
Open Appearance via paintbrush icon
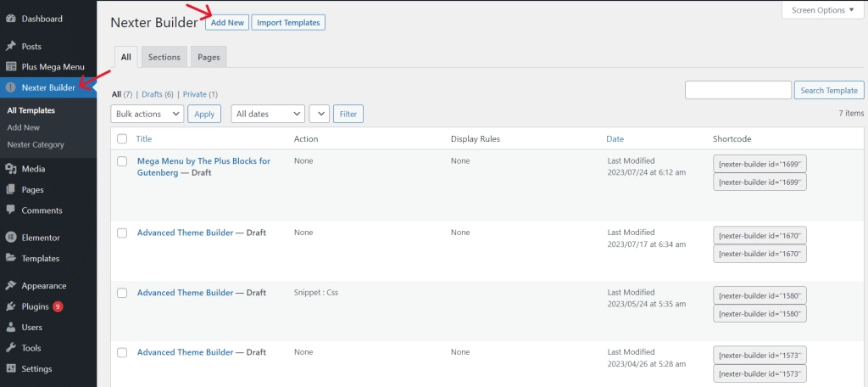[x=11, y=286]
